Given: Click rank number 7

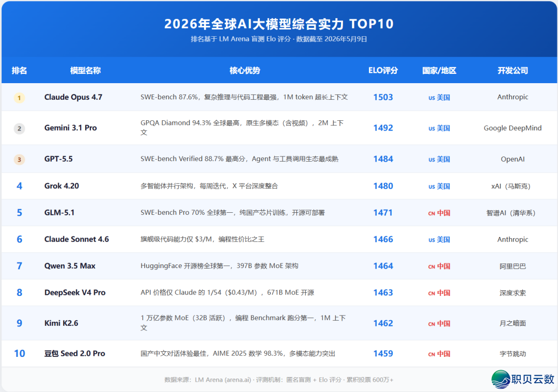Looking at the screenshot, I should click(19, 266).
